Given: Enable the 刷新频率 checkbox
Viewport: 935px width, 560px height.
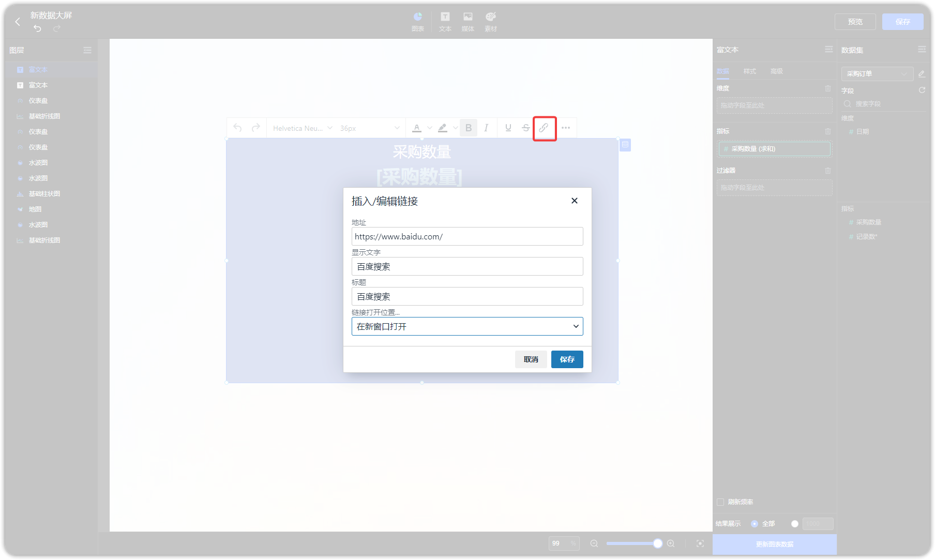Looking at the screenshot, I should (720, 502).
